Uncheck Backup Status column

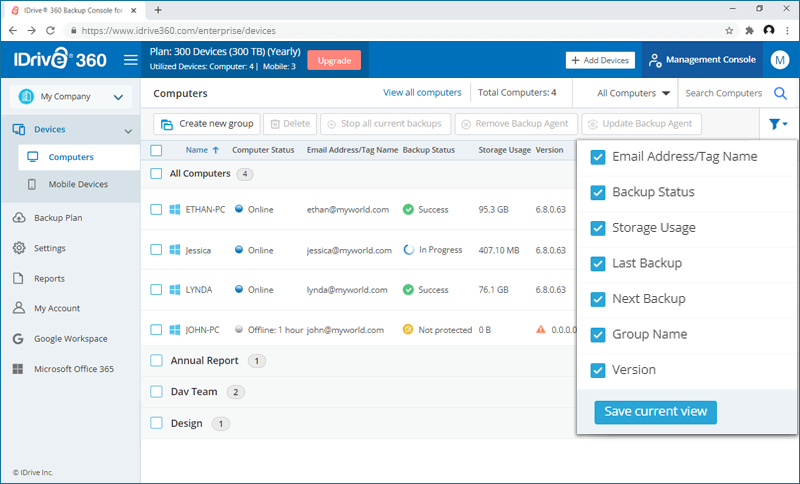click(597, 192)
